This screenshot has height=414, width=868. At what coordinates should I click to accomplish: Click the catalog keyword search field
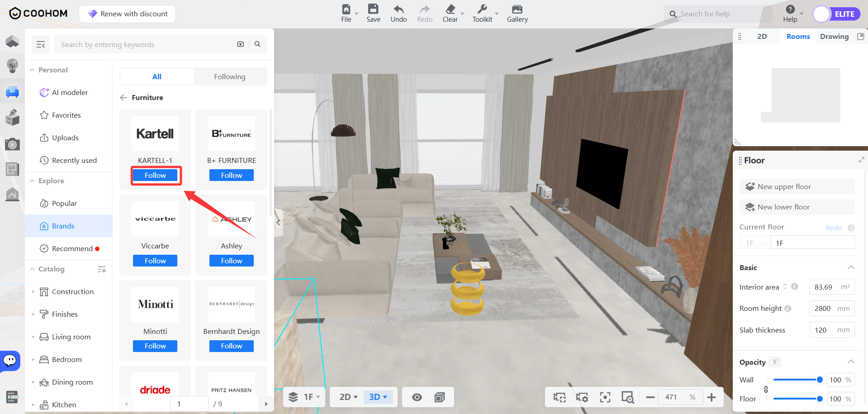(x=145, y=44)
